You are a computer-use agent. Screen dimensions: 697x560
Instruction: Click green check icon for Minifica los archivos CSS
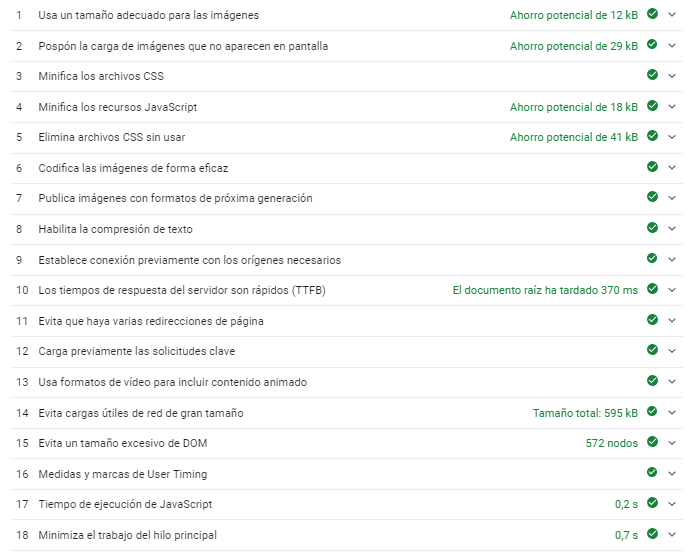(652, 76)
